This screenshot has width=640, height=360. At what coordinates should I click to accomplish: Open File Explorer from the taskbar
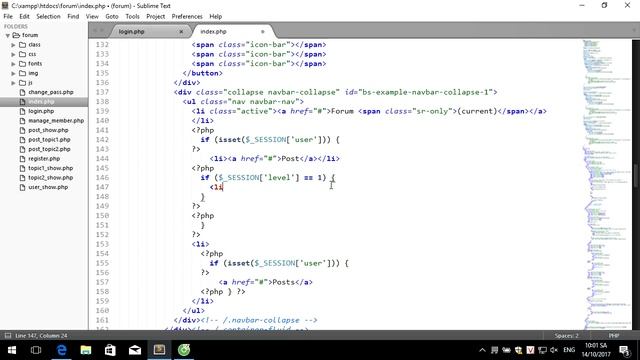coord(86,350)
